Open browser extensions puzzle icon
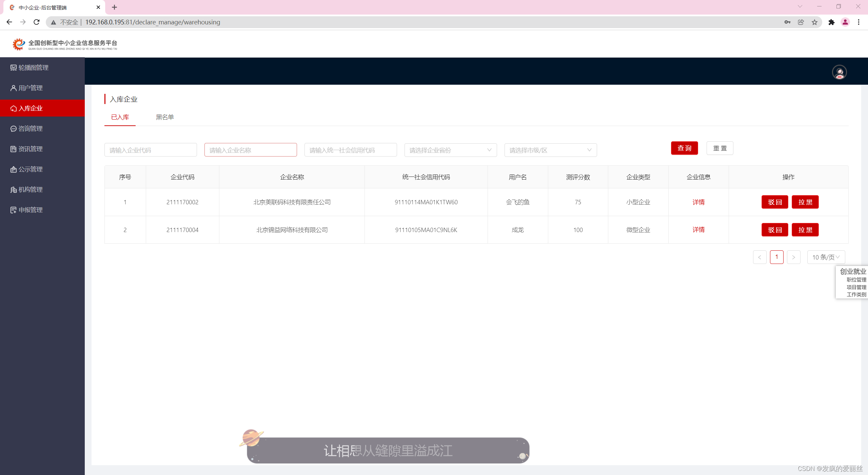Viewport: 868px width, 475px height. pyautogui.click(x=831, y=22)
